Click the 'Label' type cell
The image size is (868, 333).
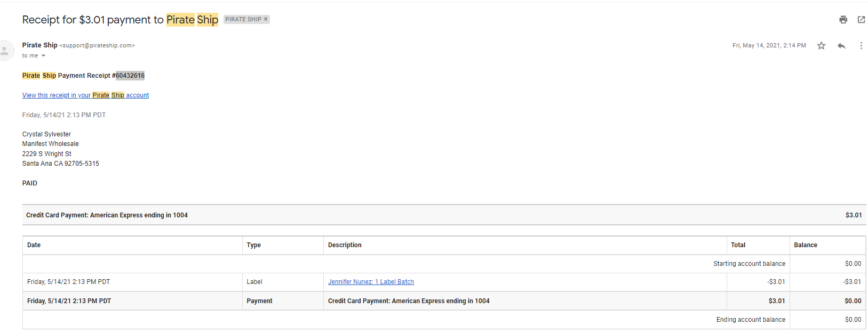(283, 282)
